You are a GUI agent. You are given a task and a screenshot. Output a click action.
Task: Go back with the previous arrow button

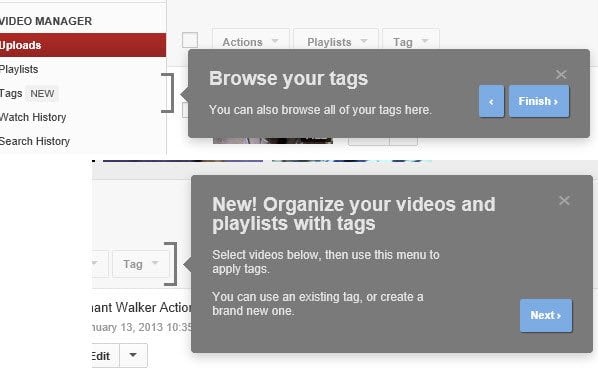[x=491, y=101]
